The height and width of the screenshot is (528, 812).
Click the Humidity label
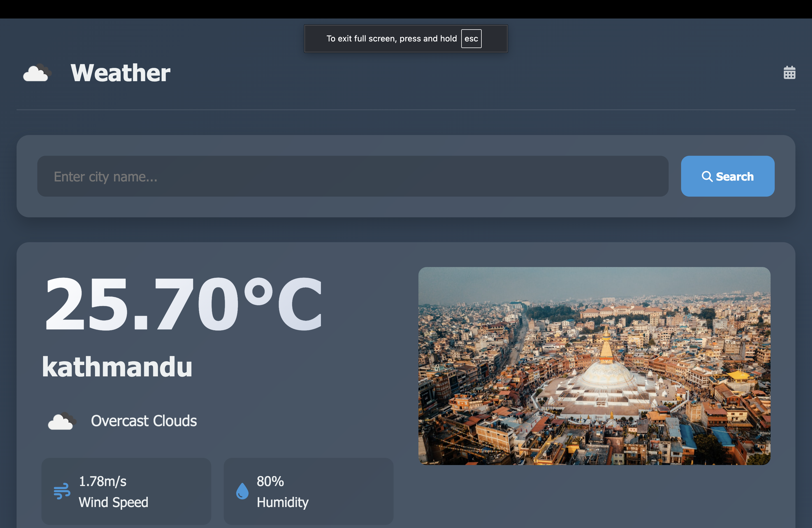click(283, 502)
